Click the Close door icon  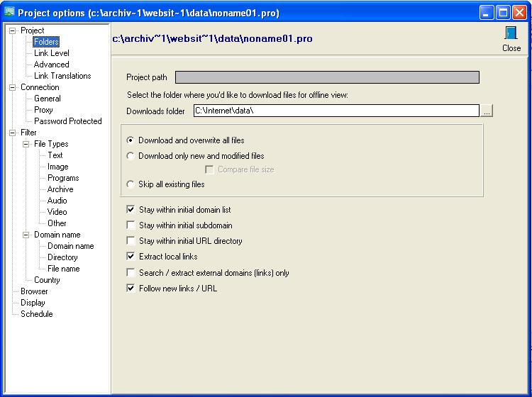[511, 33]
